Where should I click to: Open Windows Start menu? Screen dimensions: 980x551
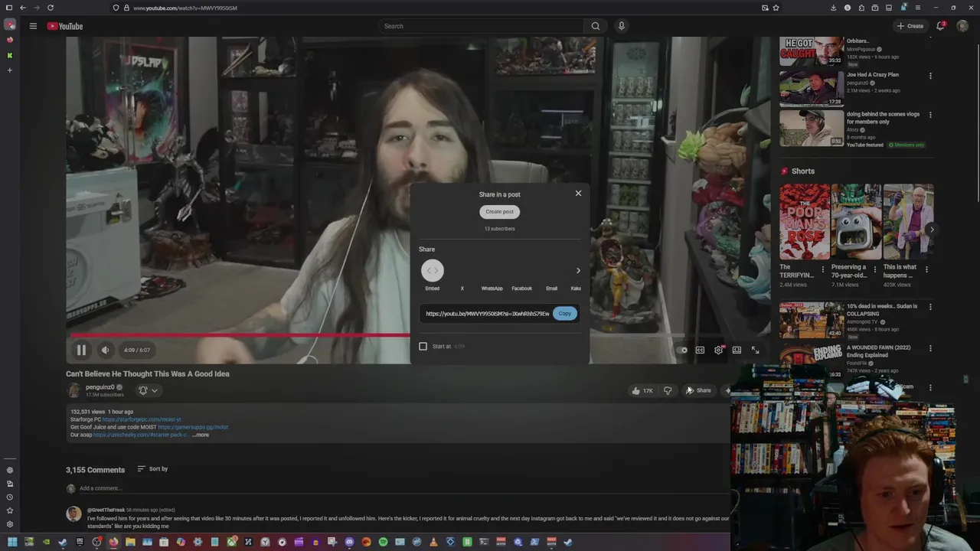click(x=11, y=542)
